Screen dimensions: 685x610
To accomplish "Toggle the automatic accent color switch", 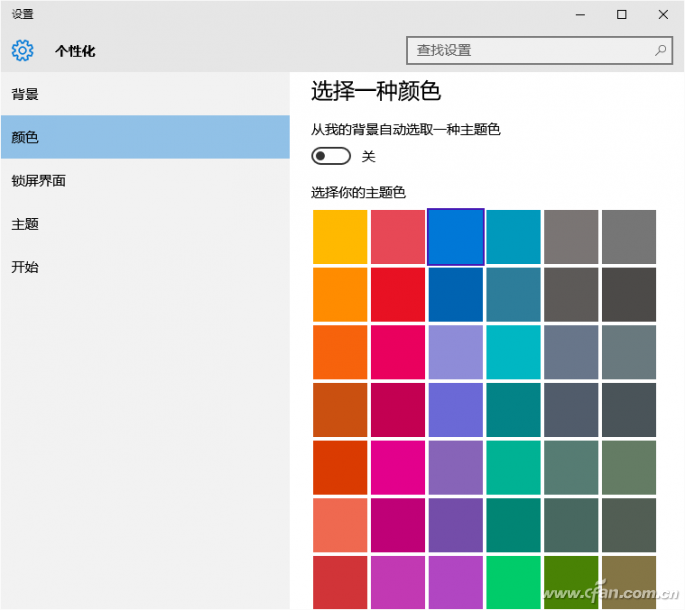I will [331, 156].
